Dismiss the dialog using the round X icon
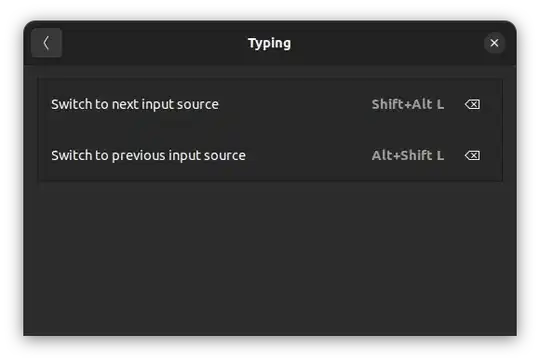 pyautogui.click(x=494, y=43)
